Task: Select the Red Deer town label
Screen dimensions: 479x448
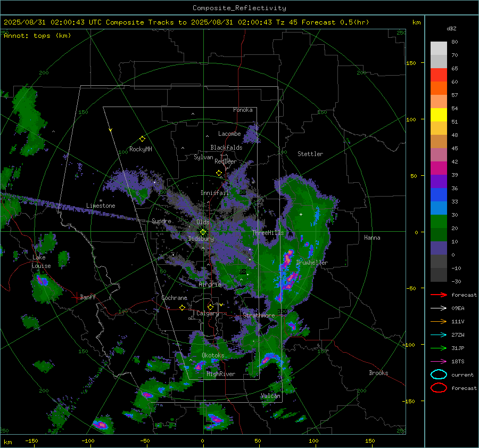Action: [226, 161]
